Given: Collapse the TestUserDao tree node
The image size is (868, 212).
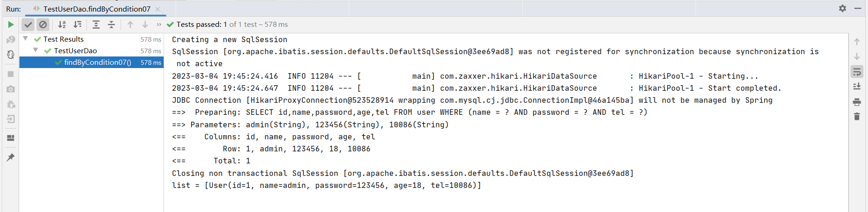Looking at the screenshot, I should click(x=36, y=50).
